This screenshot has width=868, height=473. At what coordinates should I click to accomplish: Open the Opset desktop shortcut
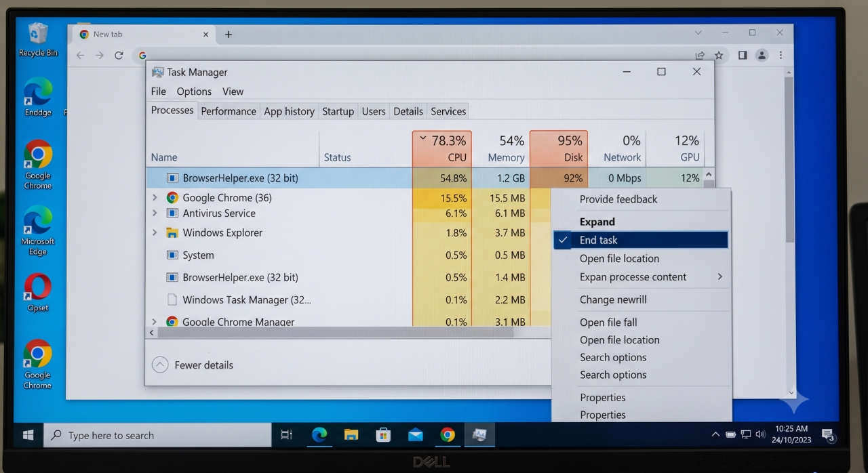click(38, 292)
